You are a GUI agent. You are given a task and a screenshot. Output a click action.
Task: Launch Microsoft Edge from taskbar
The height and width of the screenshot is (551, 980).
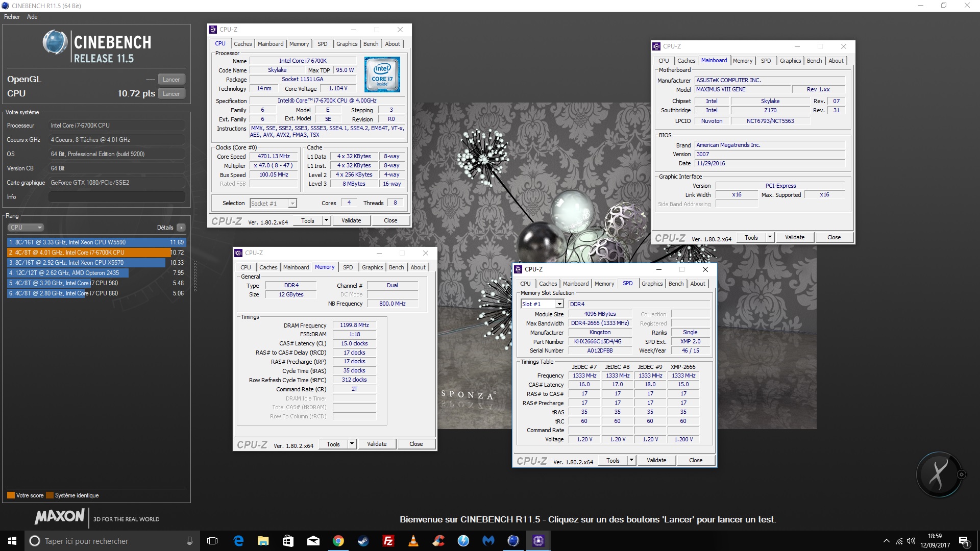coord(238,541)
